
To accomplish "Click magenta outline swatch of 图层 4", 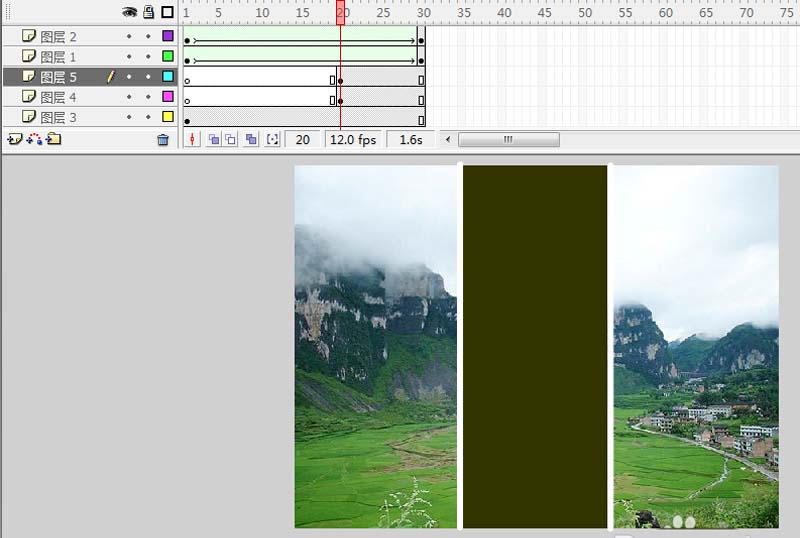I will click(x=168, y=96).
